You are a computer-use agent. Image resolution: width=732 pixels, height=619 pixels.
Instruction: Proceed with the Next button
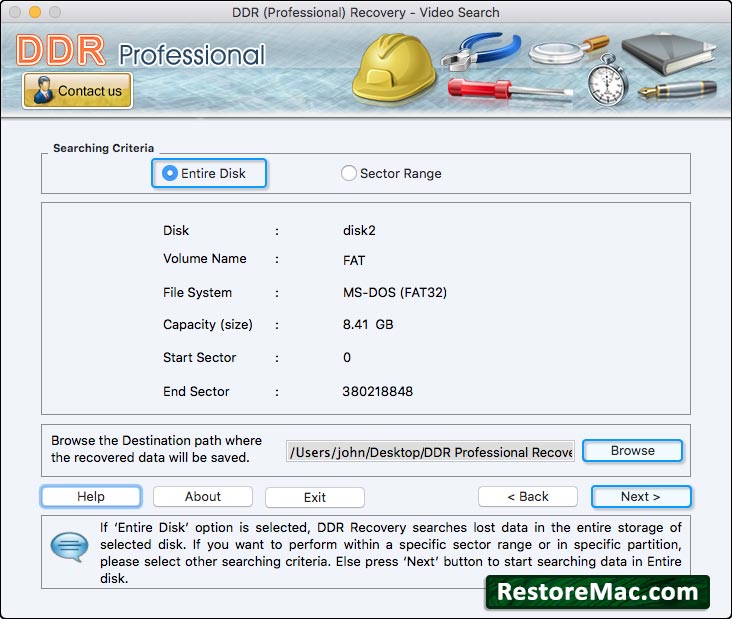[640, 496]
